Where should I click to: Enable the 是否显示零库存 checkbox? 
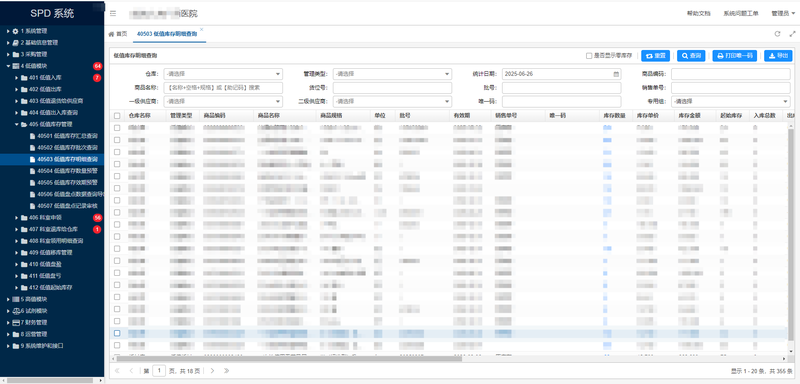pos(589,56)
